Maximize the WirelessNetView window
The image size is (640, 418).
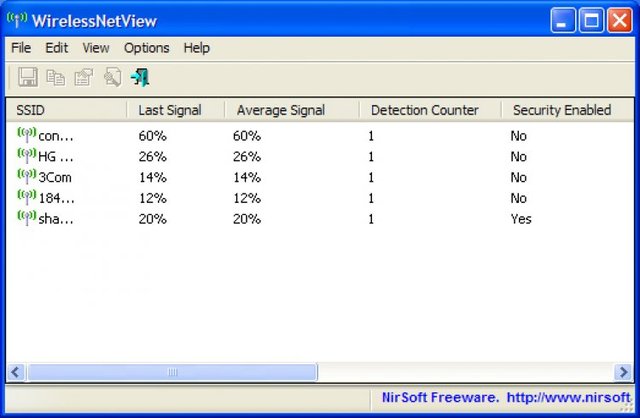click(591, 20)
